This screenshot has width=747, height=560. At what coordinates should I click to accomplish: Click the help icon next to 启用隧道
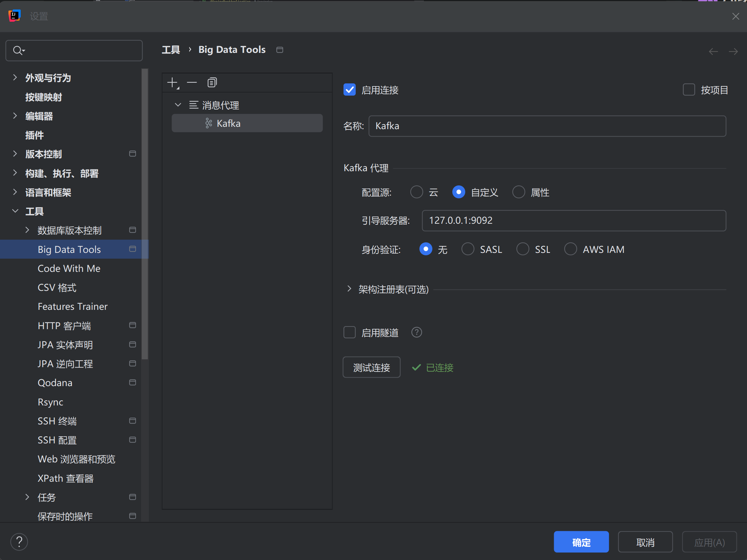[x=416, y=332]
